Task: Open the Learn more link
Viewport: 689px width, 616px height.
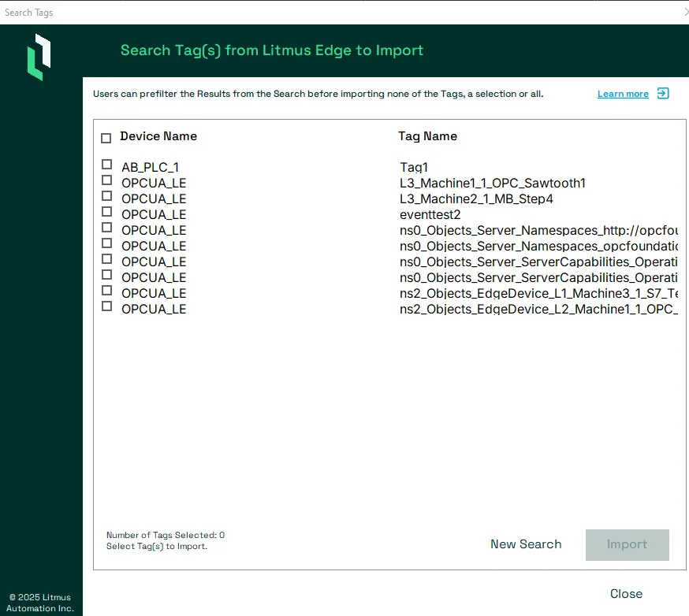Action: [x=623, y=94]
